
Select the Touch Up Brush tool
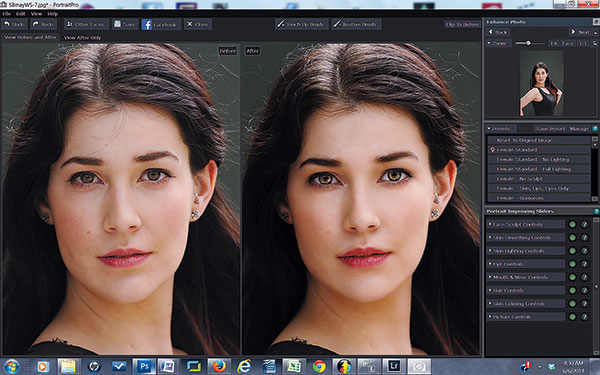point(302,24)
